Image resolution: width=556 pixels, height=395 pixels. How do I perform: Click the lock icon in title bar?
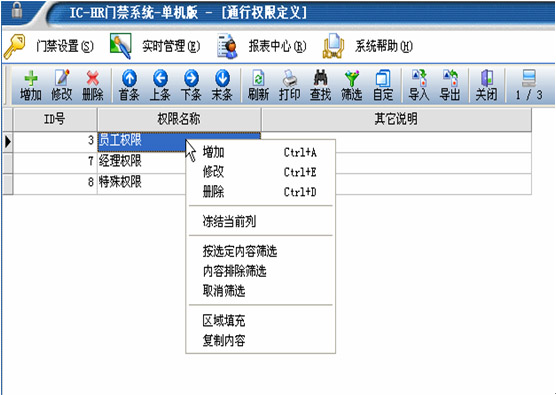(17, 10)
